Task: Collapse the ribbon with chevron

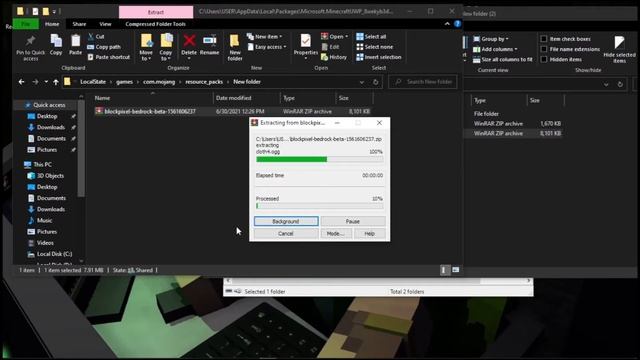Action: coord(447,24)
